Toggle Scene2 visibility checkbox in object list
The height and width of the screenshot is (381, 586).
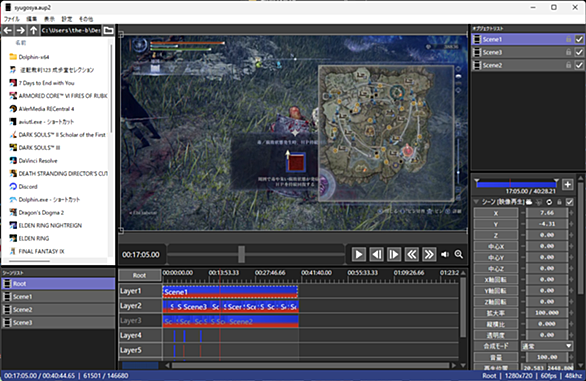click(x=579, y=65)
